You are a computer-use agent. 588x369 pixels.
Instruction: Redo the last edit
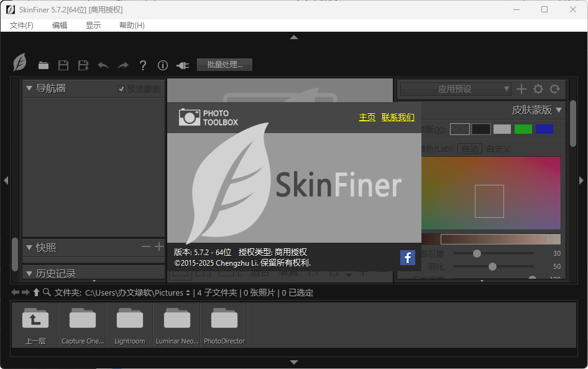pos(122,65)
